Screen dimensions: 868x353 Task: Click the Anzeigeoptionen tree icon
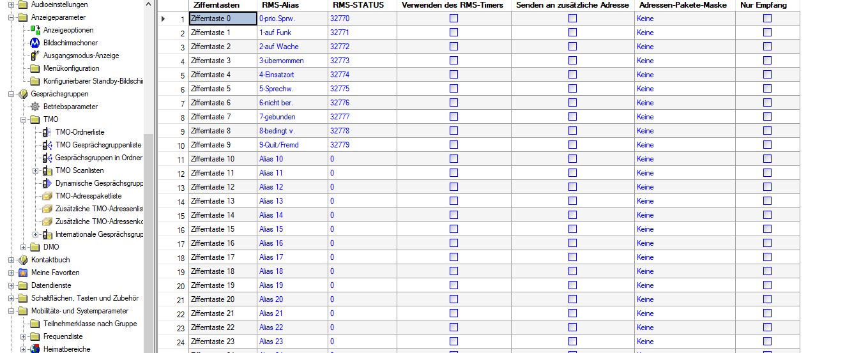point(35,30)
